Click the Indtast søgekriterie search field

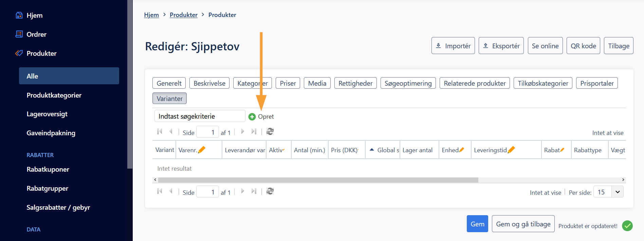(200, 116)
